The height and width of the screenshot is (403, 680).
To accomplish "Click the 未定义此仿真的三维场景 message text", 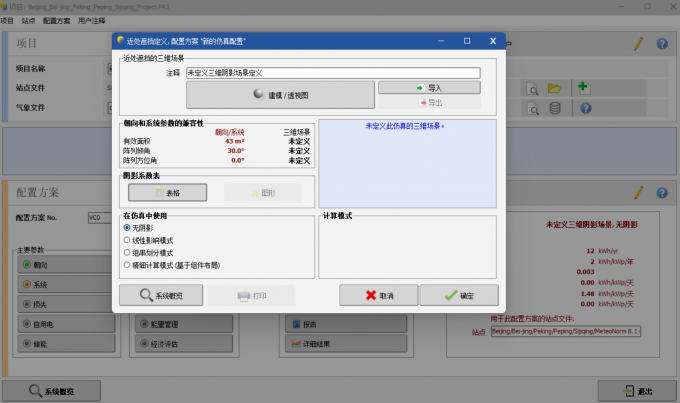I will click(405, 126).
